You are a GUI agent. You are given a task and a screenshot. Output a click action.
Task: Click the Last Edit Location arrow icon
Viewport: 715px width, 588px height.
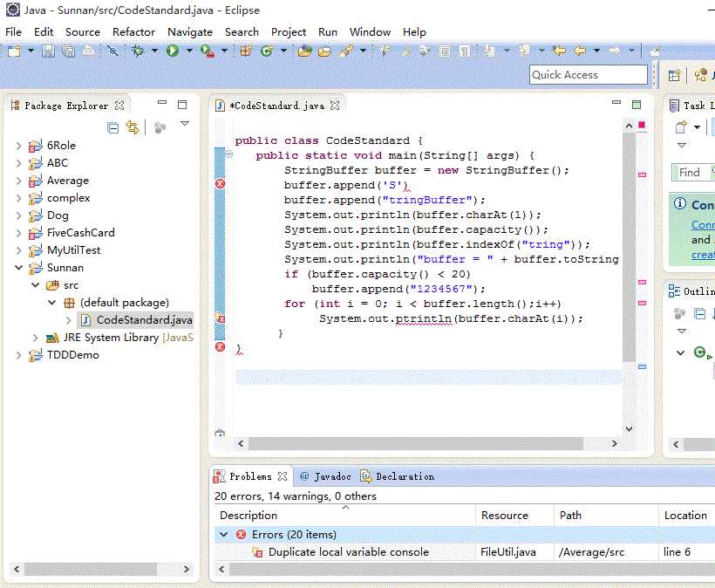559,51
